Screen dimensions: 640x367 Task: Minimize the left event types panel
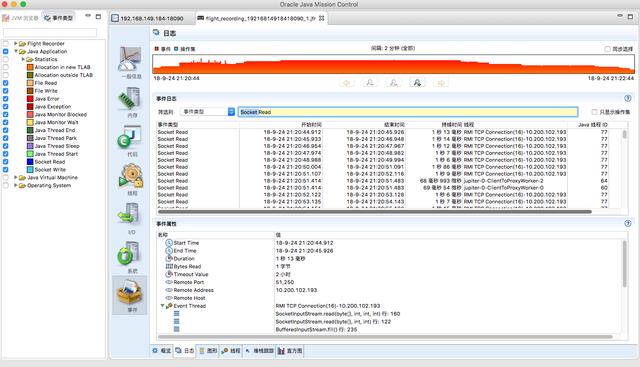(88, 16)
